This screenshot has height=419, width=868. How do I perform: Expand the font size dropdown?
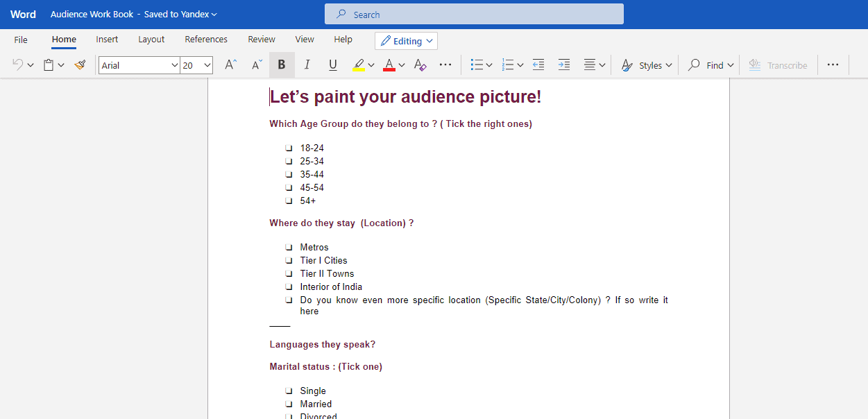point(207,65)
